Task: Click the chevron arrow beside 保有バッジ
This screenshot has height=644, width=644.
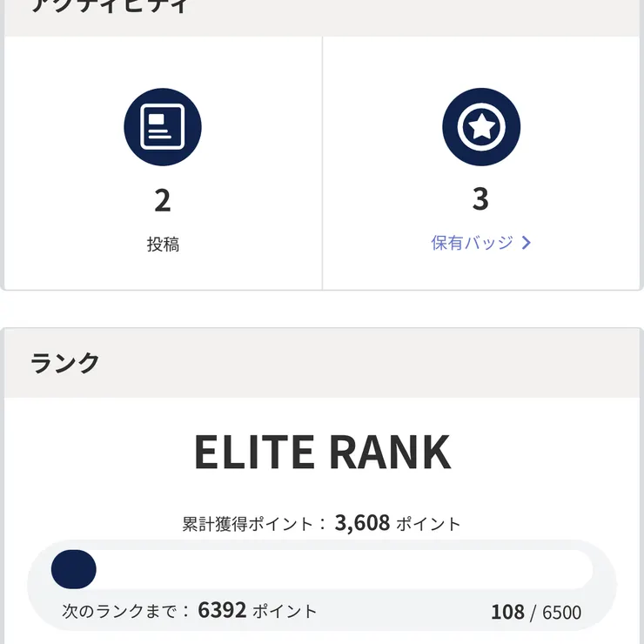Action: point(526,244)
